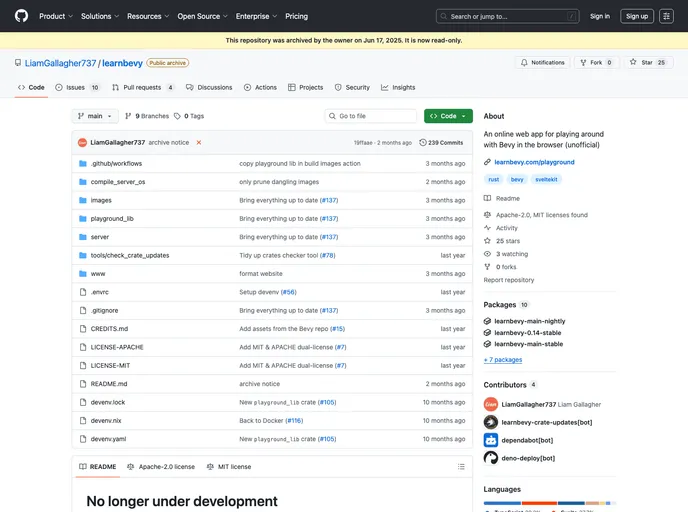Expand the Solutions menu
Image resolution: width=688 pixels, height=512 pixels.
pos(100,16)
